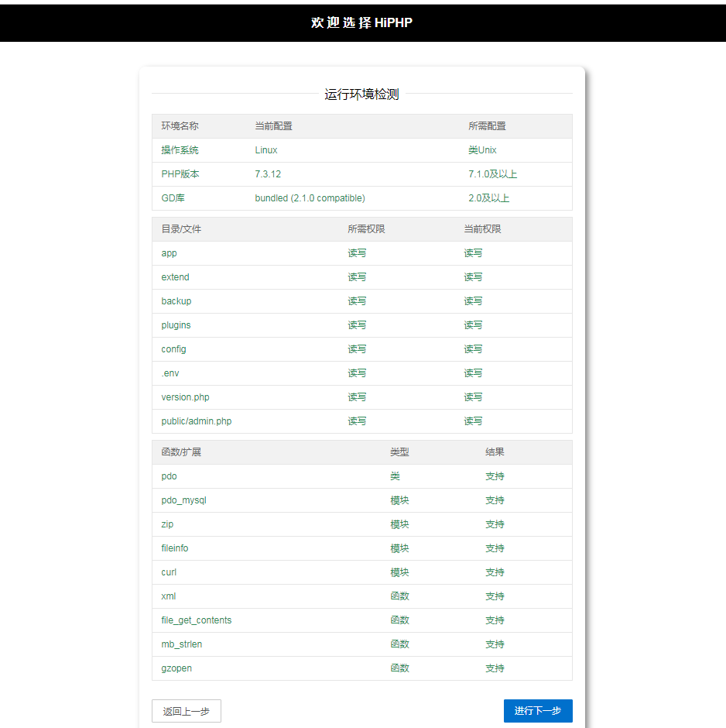Select the pdo extension row
Screen dimensions: 726x728
tap(362, 476)
